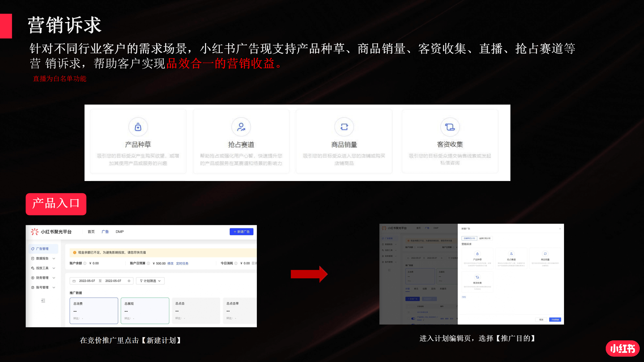644x362 pixels.
Task: Expand 投放工具 in the left dashboard sidebar
Action: coord(54,268)
